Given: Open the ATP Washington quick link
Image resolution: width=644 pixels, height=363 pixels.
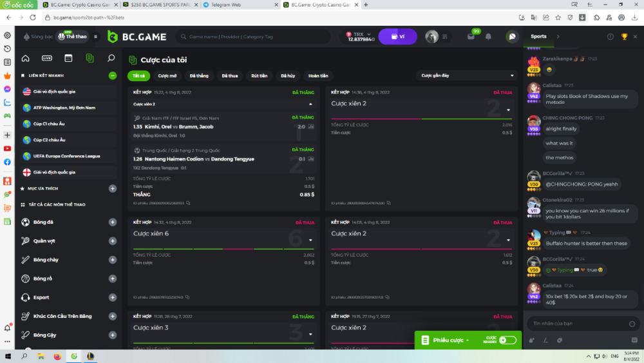Looking at the screenshot, I should point(64,108).
